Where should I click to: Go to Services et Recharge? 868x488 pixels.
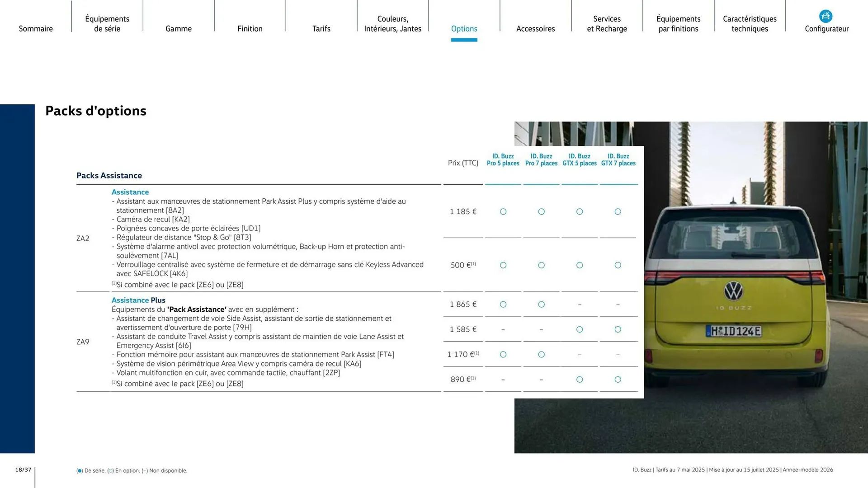tap(607, 23)
